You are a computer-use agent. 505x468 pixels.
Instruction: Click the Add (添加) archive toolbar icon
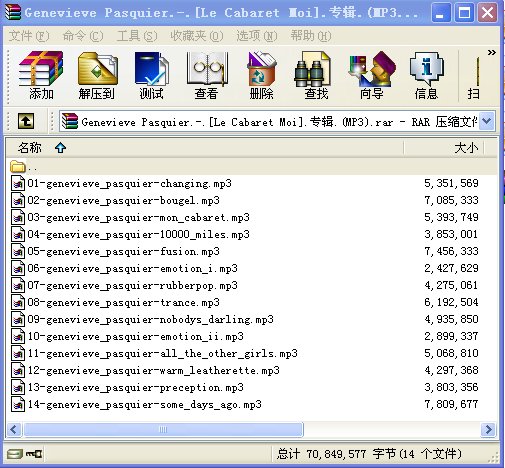pyautogui.click(x=41, y=75)
